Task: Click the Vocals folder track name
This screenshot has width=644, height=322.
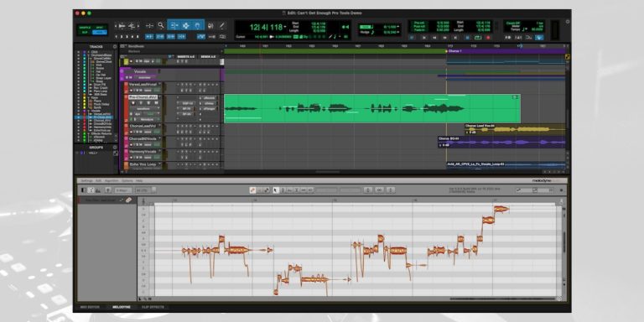Action: click(x=140, y=71)
